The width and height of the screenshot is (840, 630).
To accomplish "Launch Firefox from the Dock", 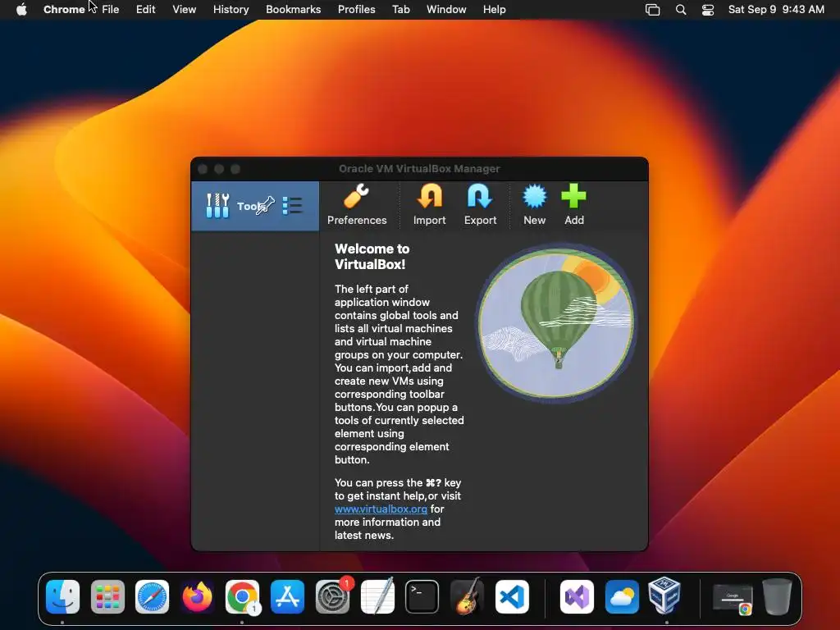I will click(197, 596).
